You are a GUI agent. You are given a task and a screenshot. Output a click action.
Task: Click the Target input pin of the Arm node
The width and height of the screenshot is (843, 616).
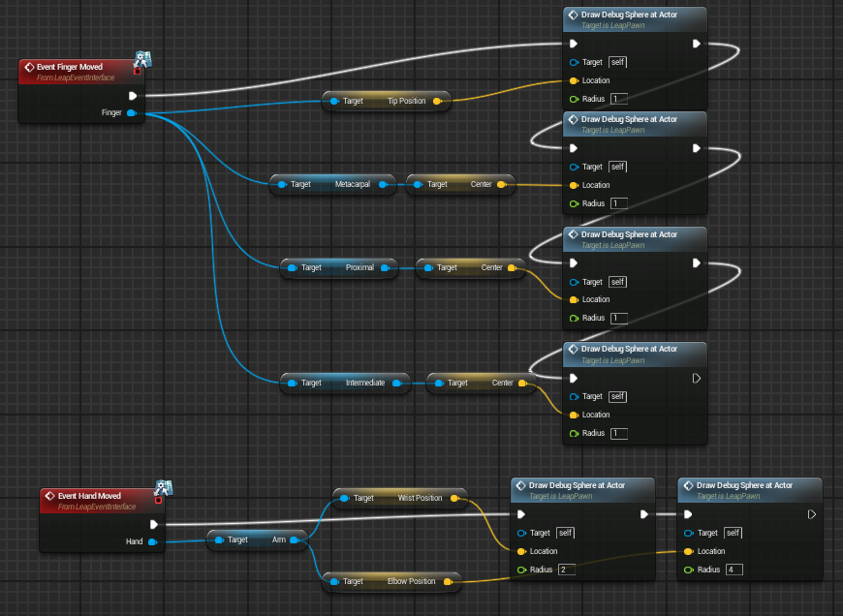[219, 540]
